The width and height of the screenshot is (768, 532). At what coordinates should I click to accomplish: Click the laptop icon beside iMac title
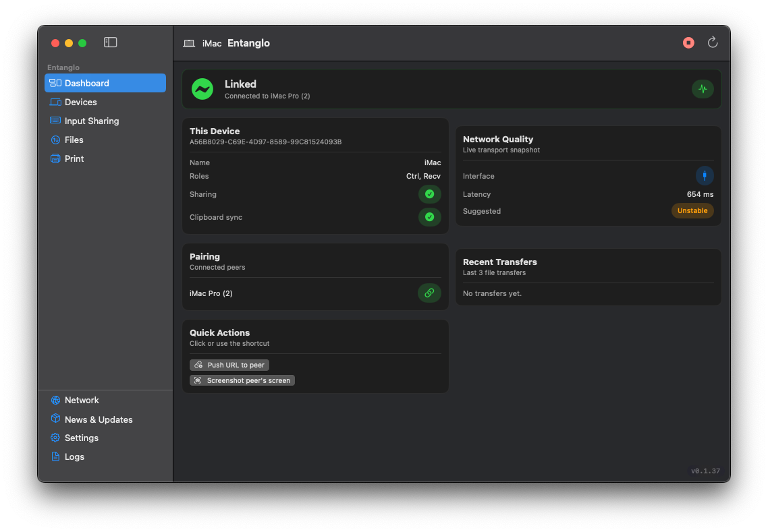[189, 43]
